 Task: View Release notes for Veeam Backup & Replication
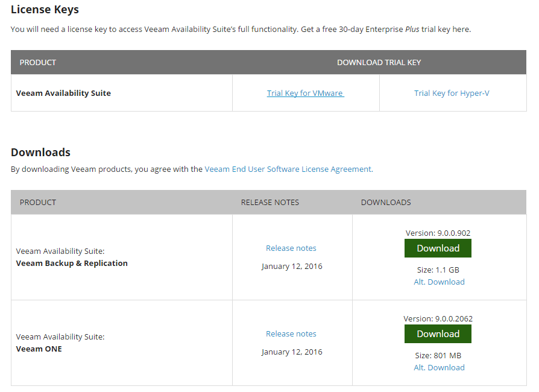click(291, 248)
